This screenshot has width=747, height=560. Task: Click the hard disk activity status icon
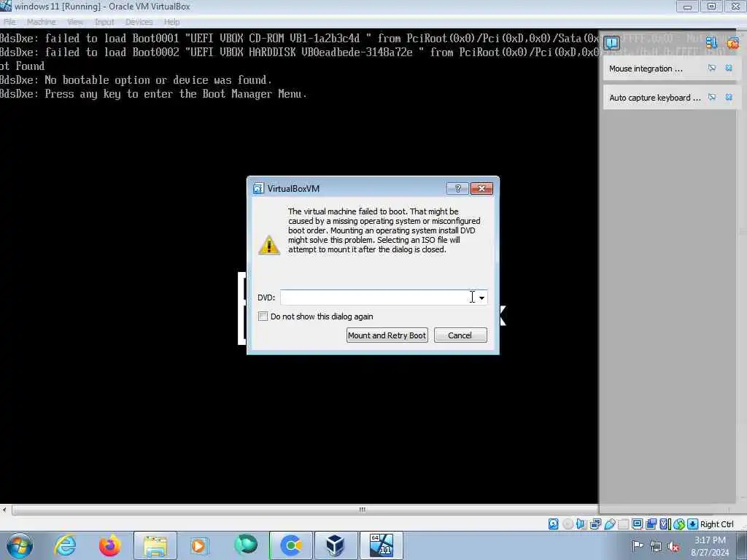553,524
